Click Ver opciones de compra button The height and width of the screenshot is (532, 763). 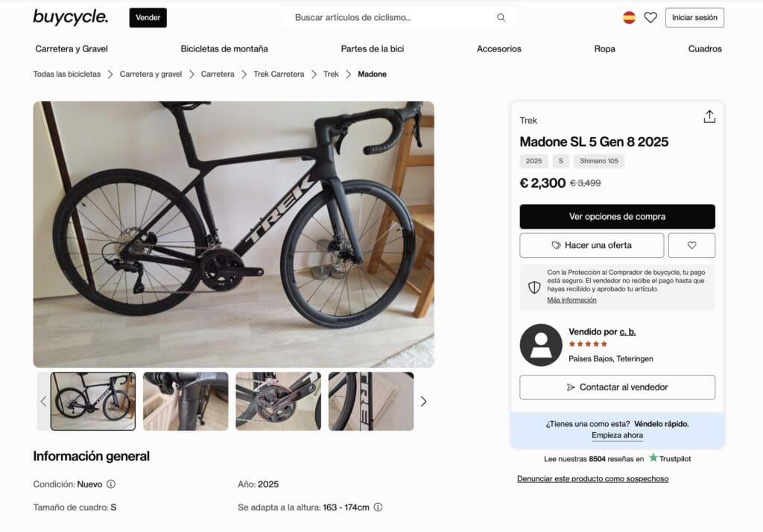coord(617,217)
